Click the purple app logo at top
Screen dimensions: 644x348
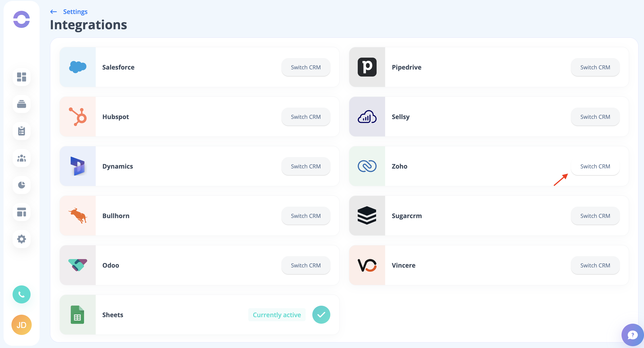pyautogui.click(x=22, y=19)
